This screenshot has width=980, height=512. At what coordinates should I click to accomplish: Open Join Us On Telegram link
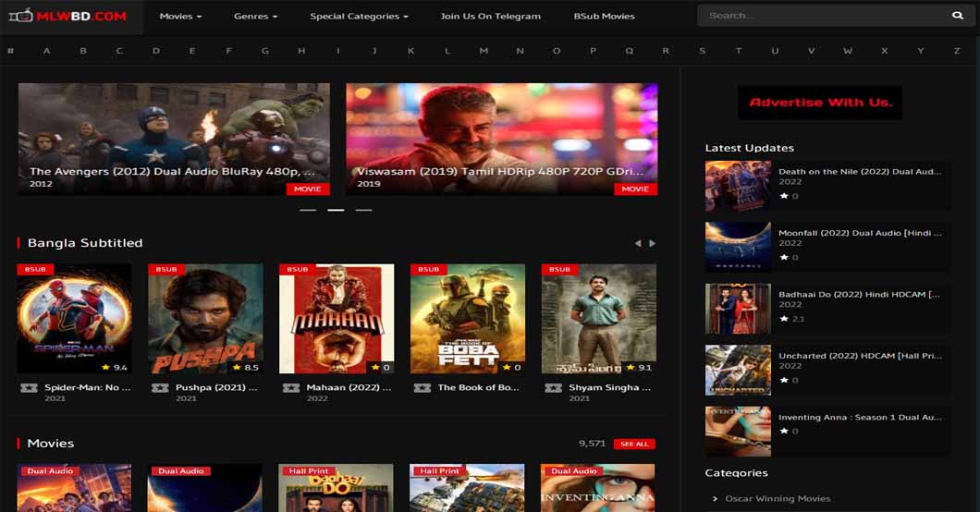coord(491,17)
